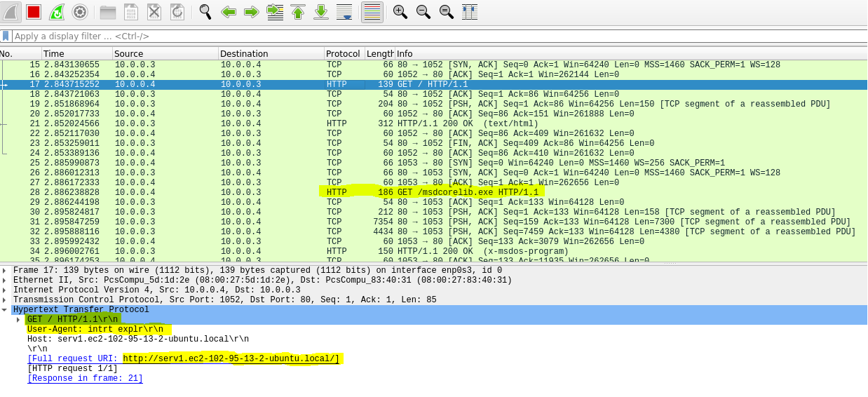Image resolution: width=868 pixels, height=397 pixels.
Task: Click the display filter bookmark icon
Action: coord(6,36)
